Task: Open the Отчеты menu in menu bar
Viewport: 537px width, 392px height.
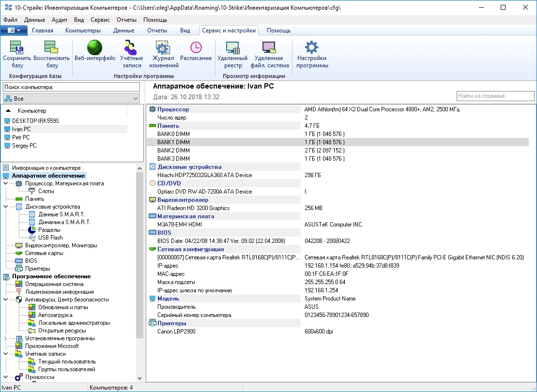Action: (126, 20)
